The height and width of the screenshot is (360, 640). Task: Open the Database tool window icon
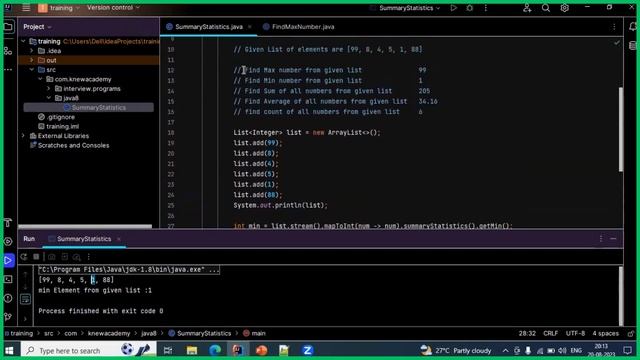click(x=633, y=45)
